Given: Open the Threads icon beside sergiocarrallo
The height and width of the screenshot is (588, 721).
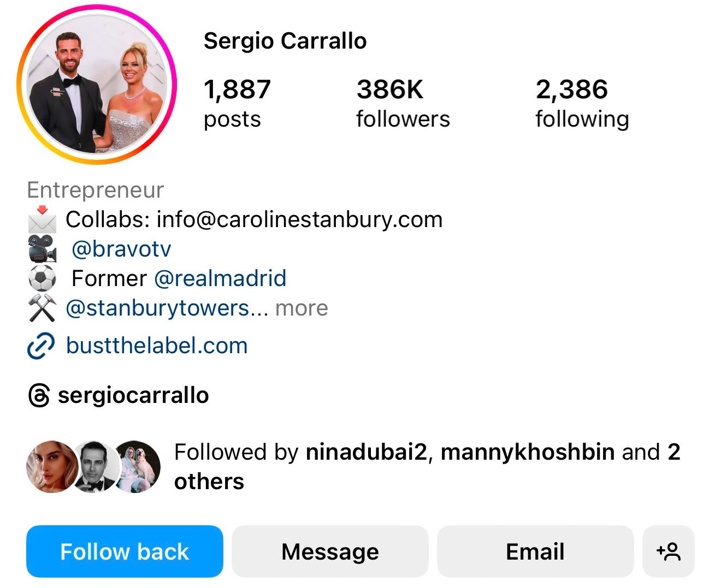Looking at the screenshot, I should click(39, 395).
